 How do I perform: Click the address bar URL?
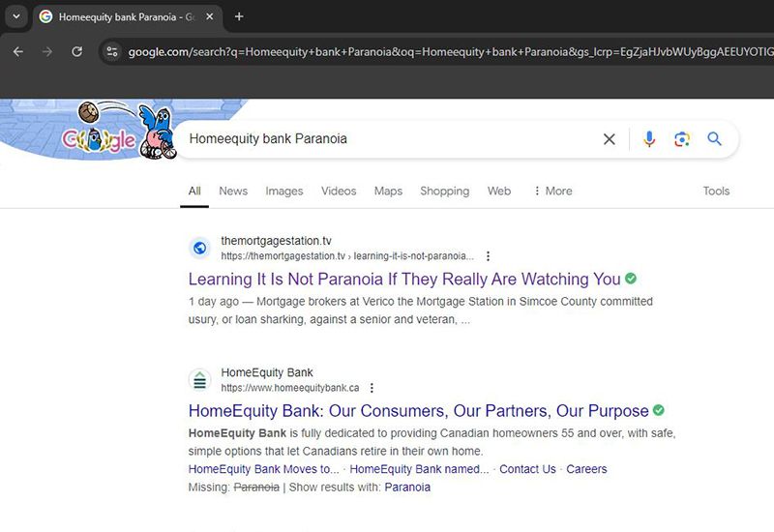pos(450,51)
